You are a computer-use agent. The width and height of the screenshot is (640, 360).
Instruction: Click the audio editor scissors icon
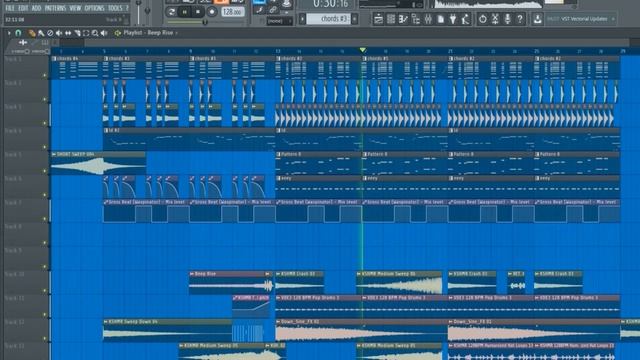click(495, 19)
